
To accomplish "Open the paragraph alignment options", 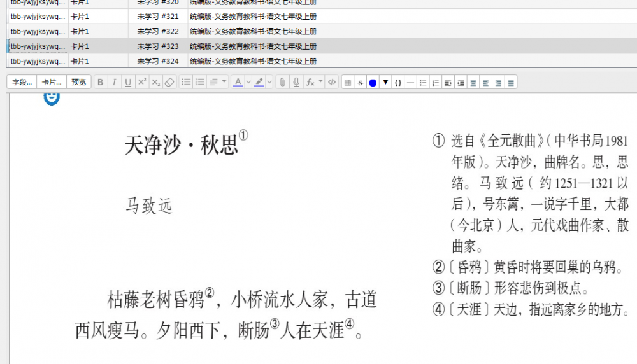I will click(218, 82).
